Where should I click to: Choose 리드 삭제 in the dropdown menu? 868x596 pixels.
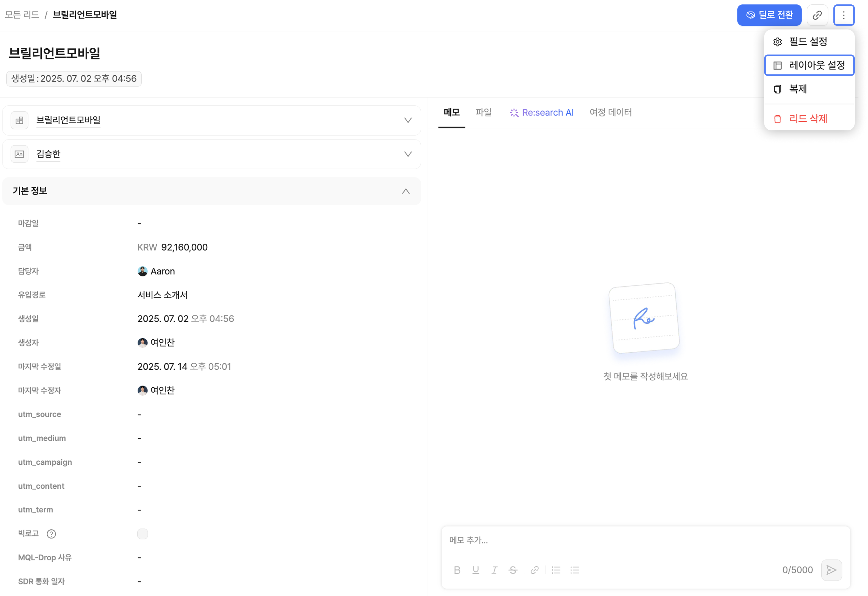point(808,119)
